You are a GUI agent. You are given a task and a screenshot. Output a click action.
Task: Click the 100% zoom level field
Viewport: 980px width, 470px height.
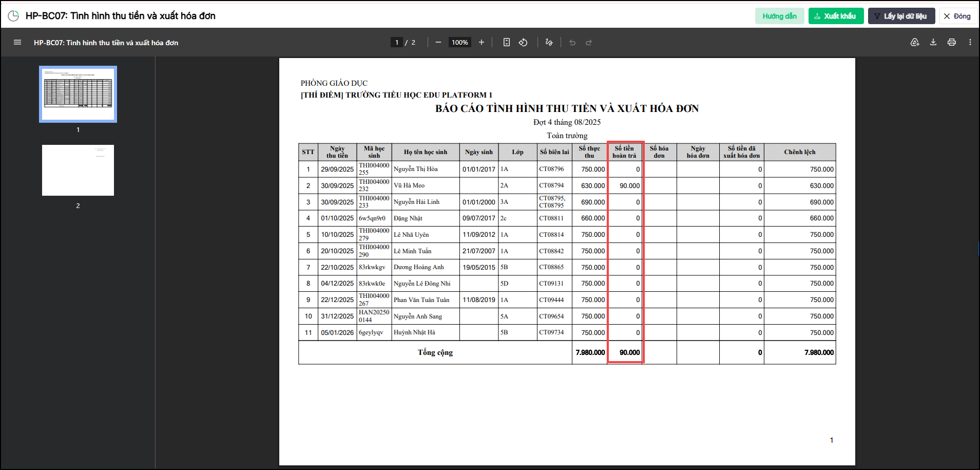tap(459, 42)
